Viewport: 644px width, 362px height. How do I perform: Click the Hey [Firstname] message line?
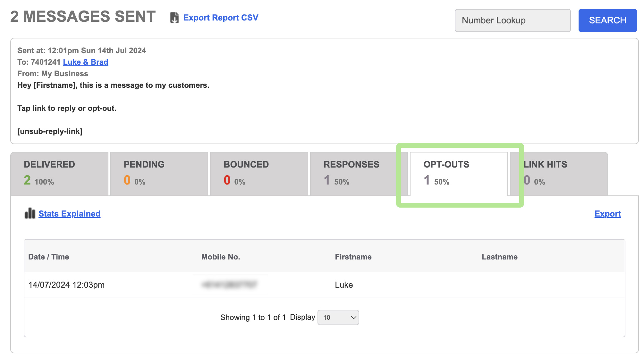113,85
